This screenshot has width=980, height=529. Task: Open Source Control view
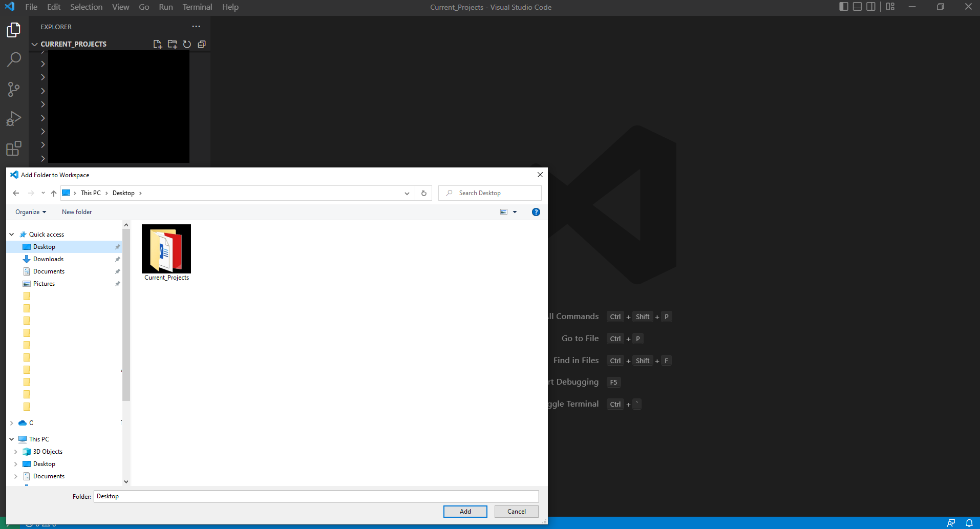point(14,89)
